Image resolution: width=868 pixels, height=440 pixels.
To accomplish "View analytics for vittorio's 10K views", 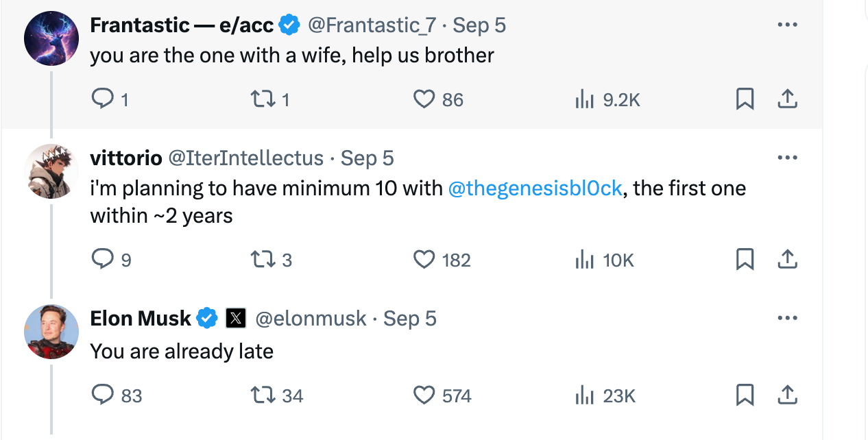I will pos(584,260).
